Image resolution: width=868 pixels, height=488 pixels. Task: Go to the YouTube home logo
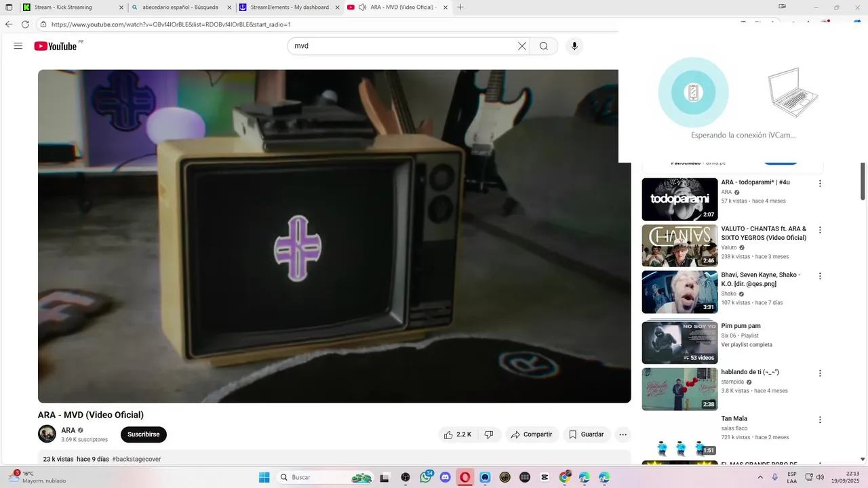pyautogui.click(x=55, y=46)
